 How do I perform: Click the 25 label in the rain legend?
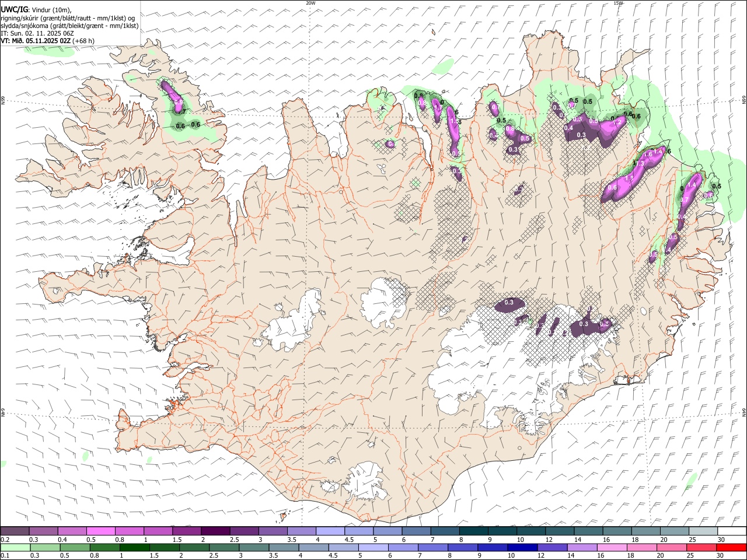[690, 555]
